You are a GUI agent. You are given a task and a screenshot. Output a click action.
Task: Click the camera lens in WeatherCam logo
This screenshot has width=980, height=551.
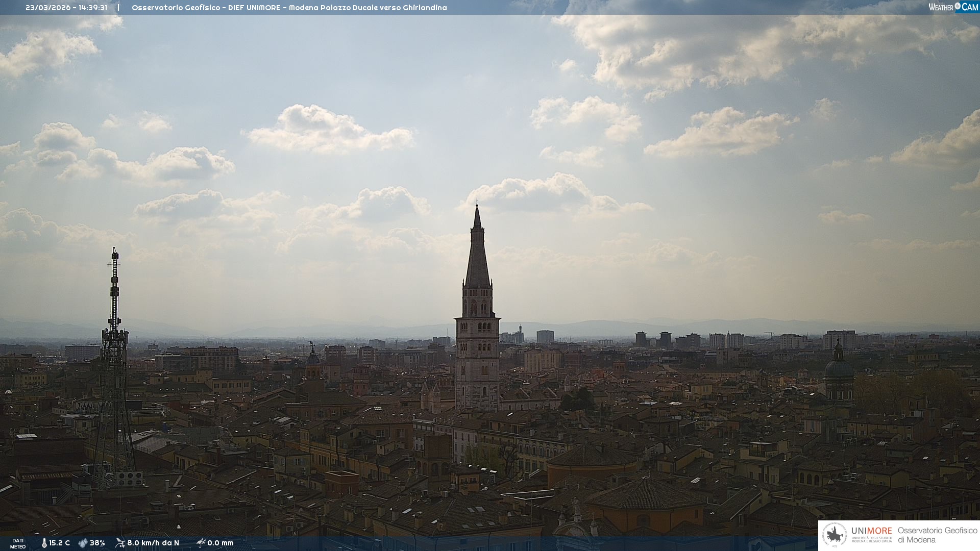click(958, 7)
